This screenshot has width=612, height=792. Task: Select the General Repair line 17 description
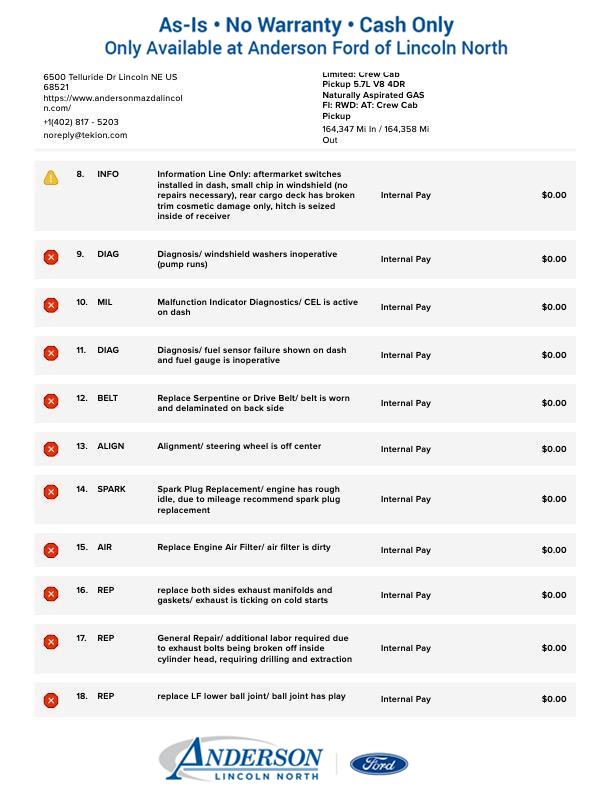coord(254,648)
